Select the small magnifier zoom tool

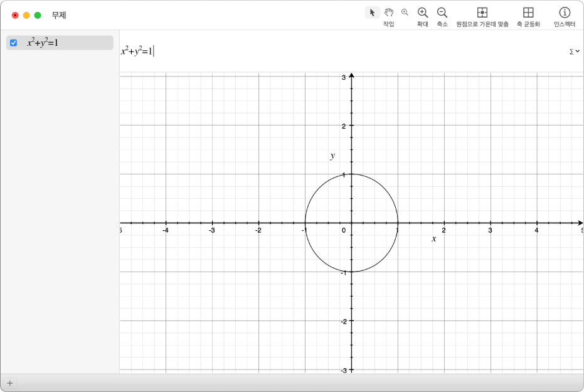pyautogui.click(x=405, y=13)
